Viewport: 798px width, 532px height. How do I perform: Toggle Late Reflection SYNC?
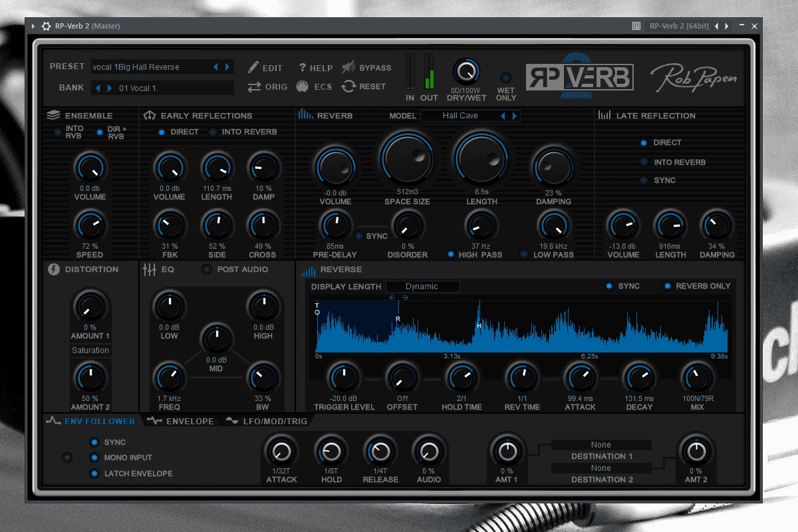tap(643, 180)
